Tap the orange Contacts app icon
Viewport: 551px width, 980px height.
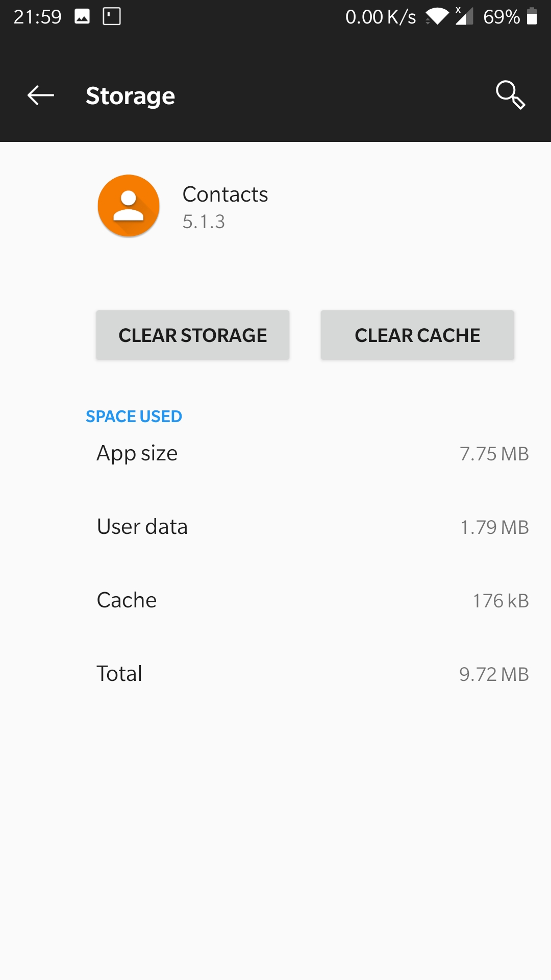pyautogui.click(x=129, y=206)
